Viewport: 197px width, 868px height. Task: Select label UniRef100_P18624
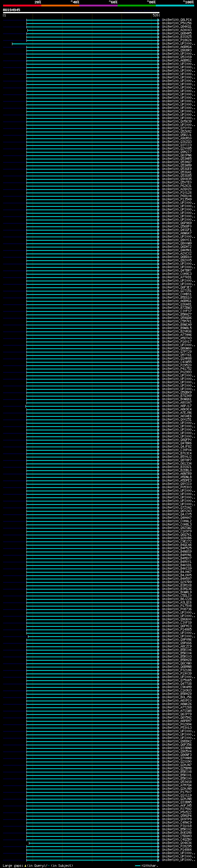click(x=177, y=40)
